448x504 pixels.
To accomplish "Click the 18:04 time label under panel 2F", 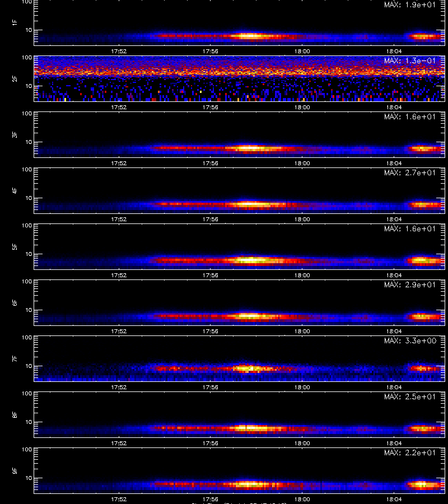I will point(394,108).
